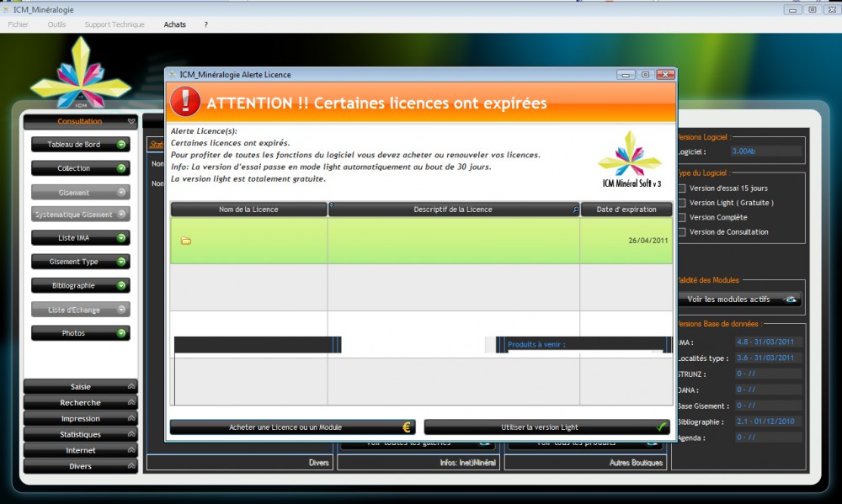Select the licence row expiring 26/04/2011

(422, 241)
